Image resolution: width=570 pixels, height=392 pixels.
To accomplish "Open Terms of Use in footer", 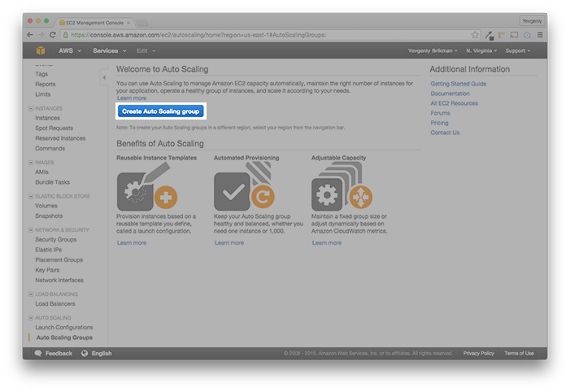I will point(519,354).
